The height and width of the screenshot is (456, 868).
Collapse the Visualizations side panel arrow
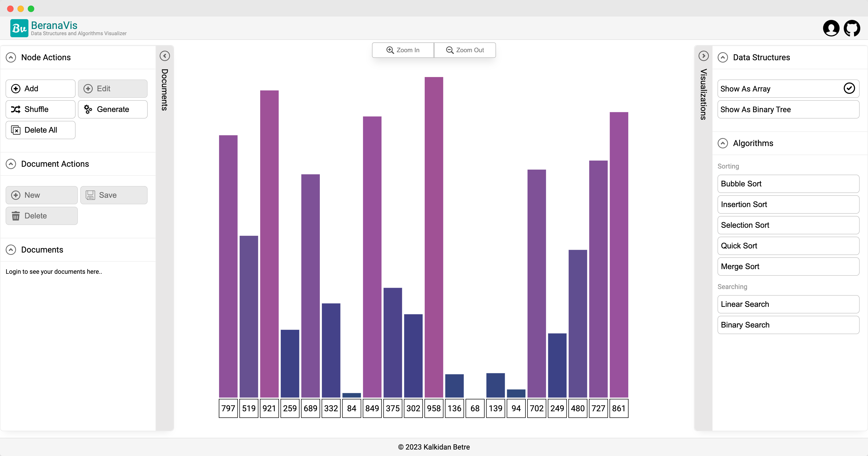(703, 56)
